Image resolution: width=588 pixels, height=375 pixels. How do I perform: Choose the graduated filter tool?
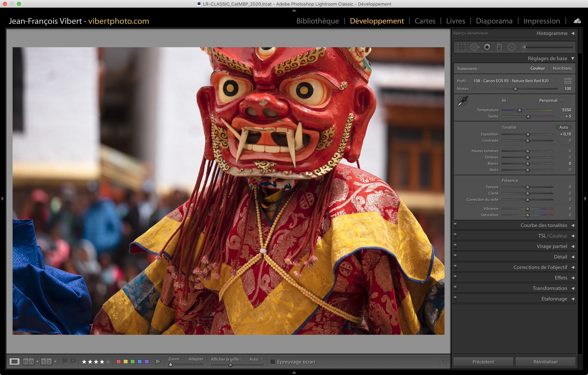pos(499,47)
